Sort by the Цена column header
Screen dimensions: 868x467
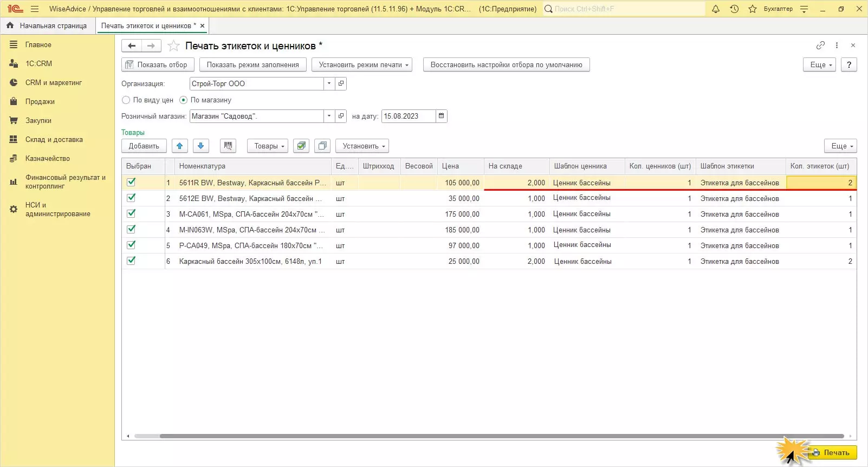[461, 166]
